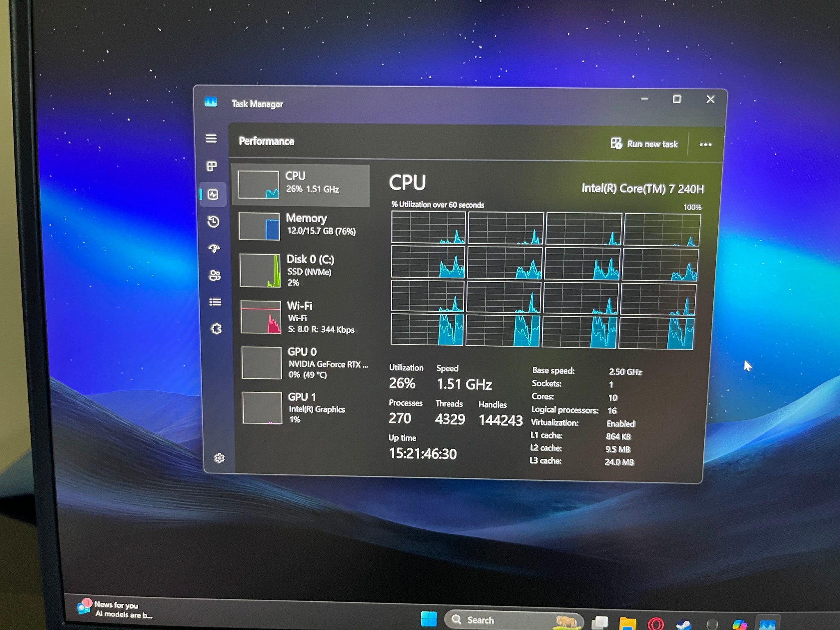Click the large CPU heading in details pane

407,183
